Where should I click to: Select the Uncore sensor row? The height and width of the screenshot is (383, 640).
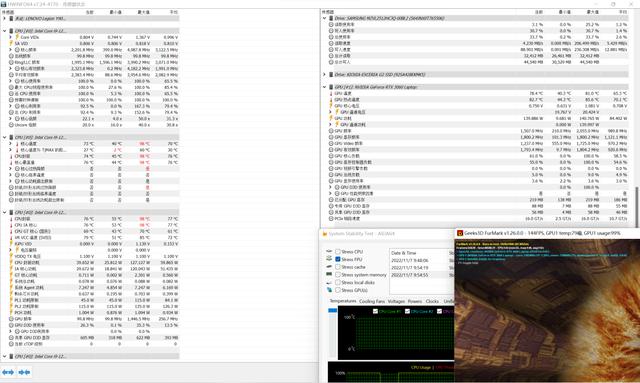click(93, 125)
